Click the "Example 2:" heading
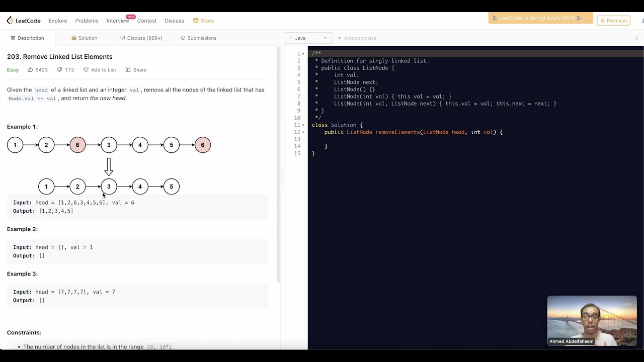644x362 pixels. pos(22,229)
